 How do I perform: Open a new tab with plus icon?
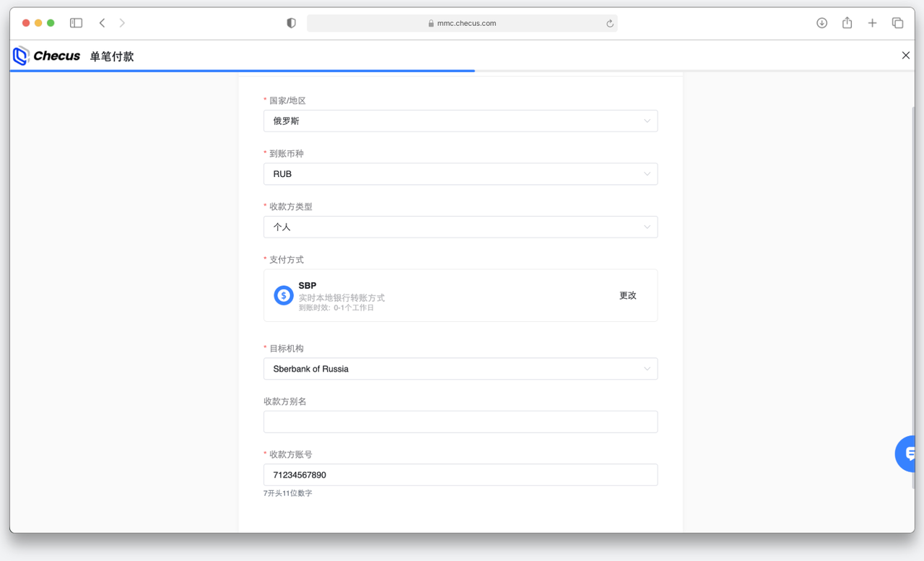[x=872, y=23]
